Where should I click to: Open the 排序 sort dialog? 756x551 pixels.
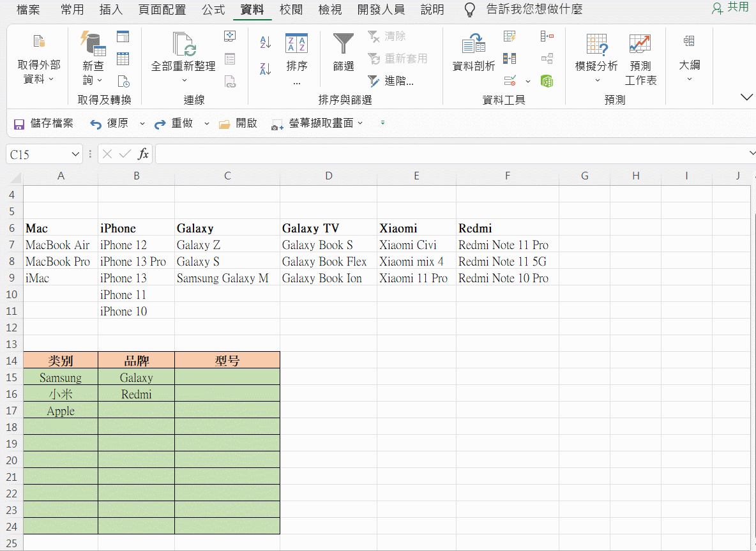[x=296, y=58]
